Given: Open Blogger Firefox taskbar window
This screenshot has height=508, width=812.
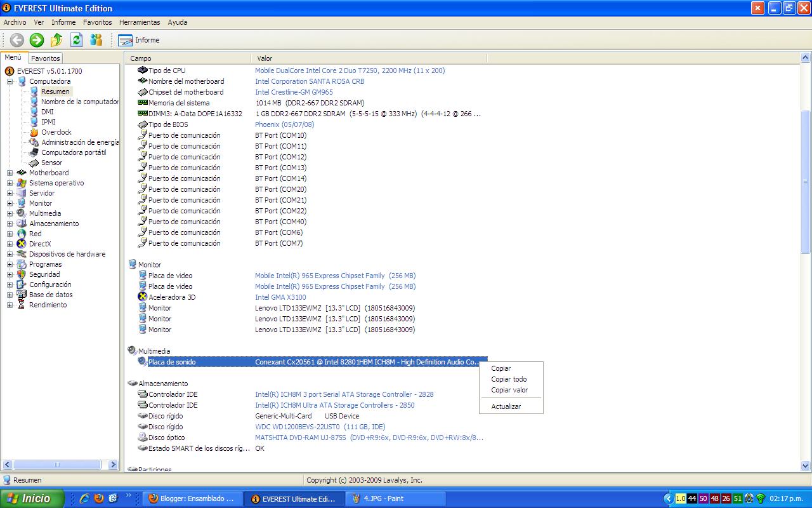Looking at the screenshot, I should pos(193,499).
